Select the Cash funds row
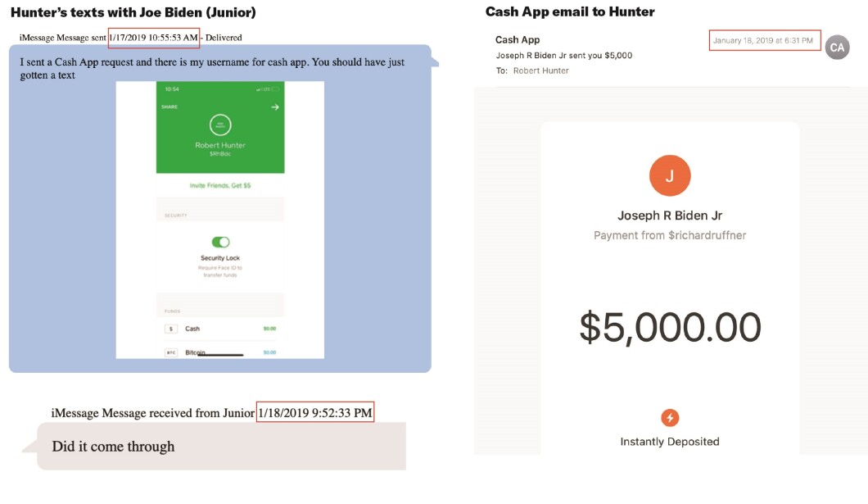This screenshot has width=868, height=504. (x=220, y=329)
